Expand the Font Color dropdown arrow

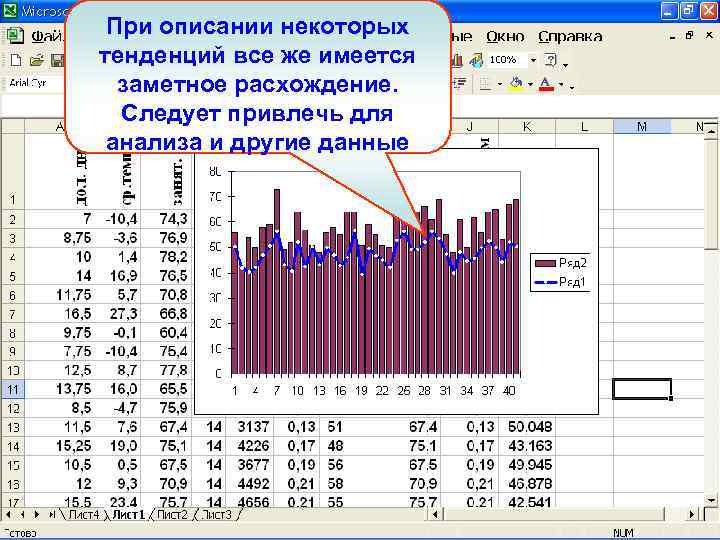pos(561,84)
